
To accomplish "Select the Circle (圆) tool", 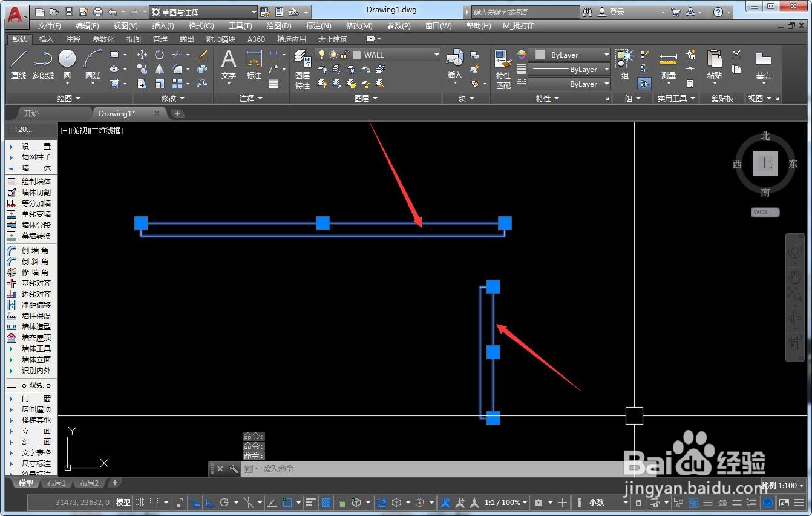I will [x=67, y=59].
